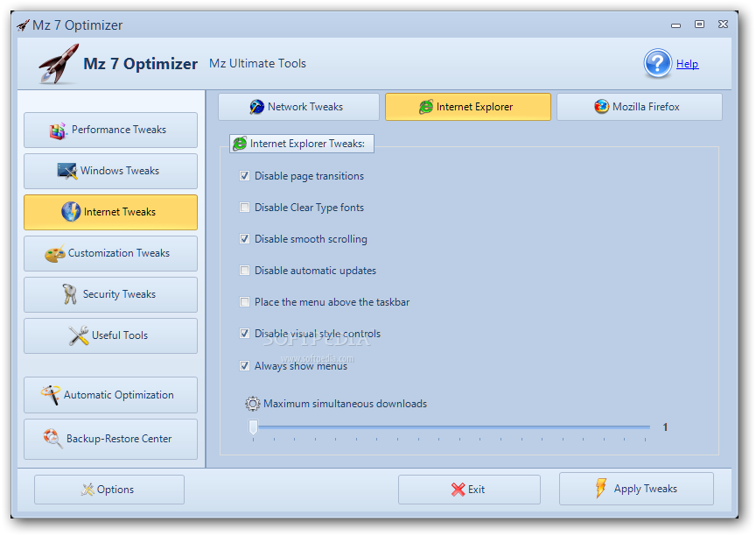756x536 pixels.
Task: Open Customization Tweaks section
Action: [x=110, y=253]
